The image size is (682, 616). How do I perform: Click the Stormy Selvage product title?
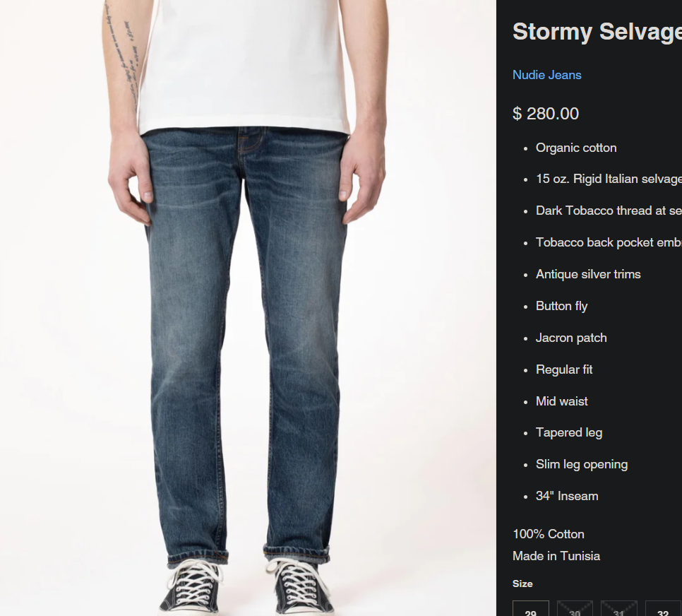coord(597,32)
